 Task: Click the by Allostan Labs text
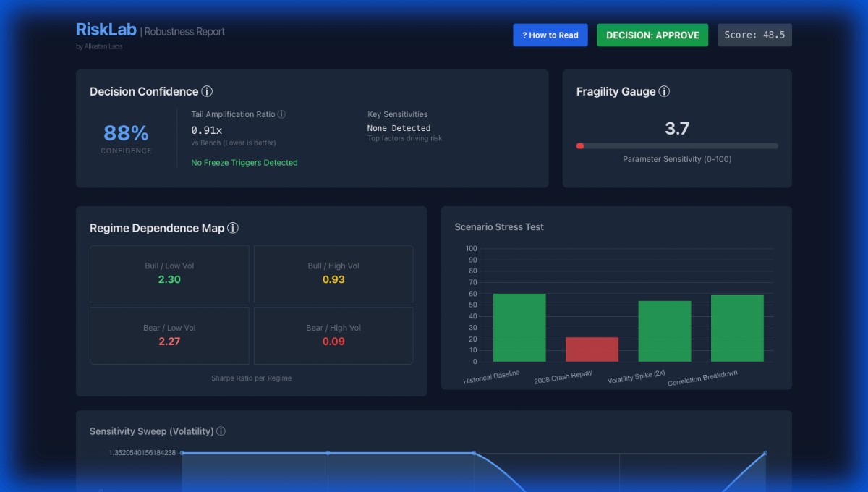(x=99, y=47)
